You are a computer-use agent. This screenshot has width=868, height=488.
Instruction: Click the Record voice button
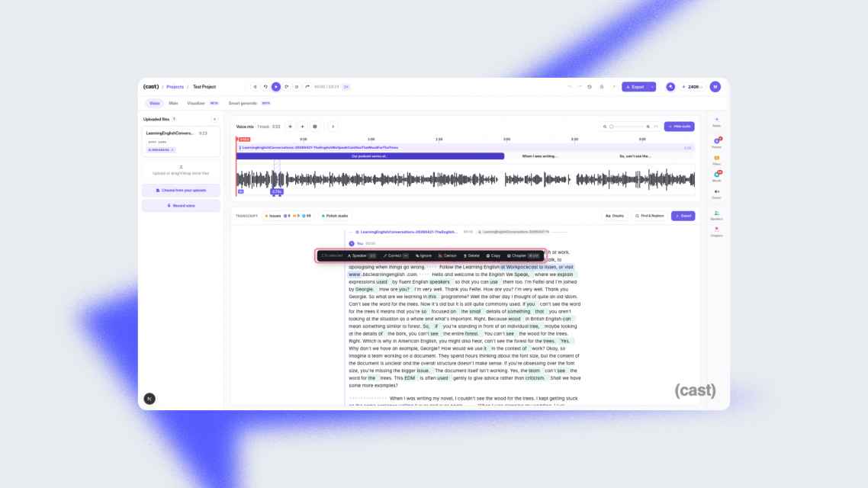pos(181,206)
